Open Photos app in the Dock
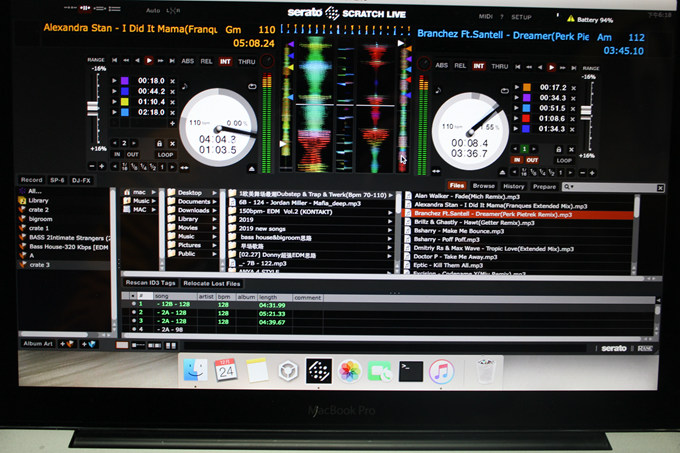The height and width of the screenshot is (453, 680). (x=350, y=372)
